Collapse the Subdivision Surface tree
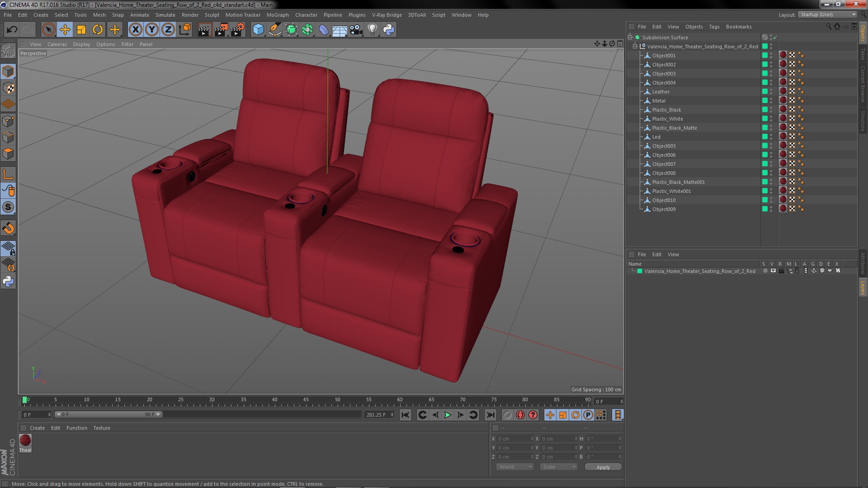Image resolution: width=868 pixels, height=488 pixels. [630, 38]
